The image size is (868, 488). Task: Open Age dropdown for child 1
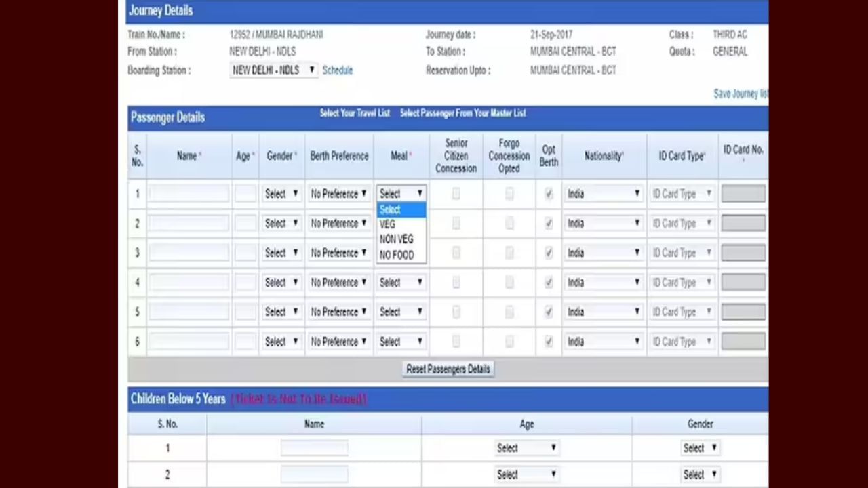click(x=526, y=448)
